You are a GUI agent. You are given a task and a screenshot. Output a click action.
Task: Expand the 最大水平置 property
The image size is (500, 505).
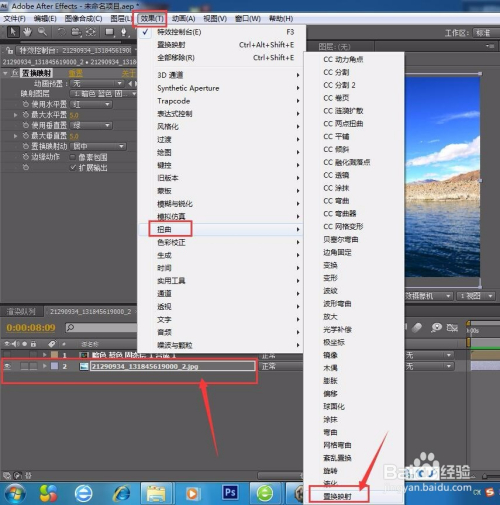click(x=15, y=115)
